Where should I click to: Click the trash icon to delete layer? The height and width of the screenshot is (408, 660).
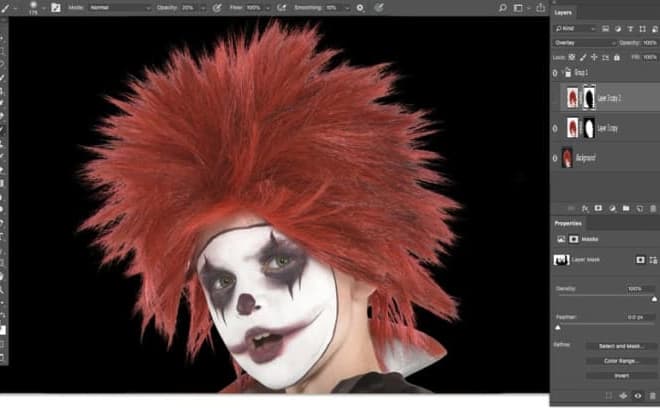pyautogui.click(x=652, y=208)
